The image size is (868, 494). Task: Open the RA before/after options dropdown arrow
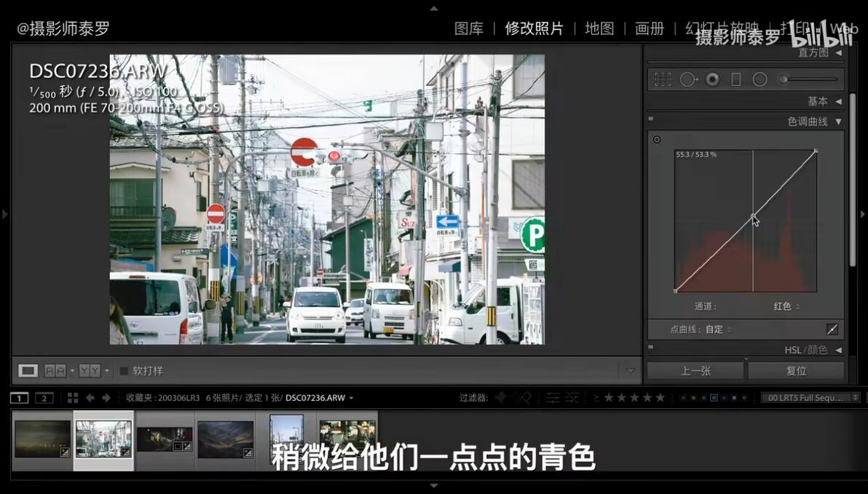coord(72,370)
